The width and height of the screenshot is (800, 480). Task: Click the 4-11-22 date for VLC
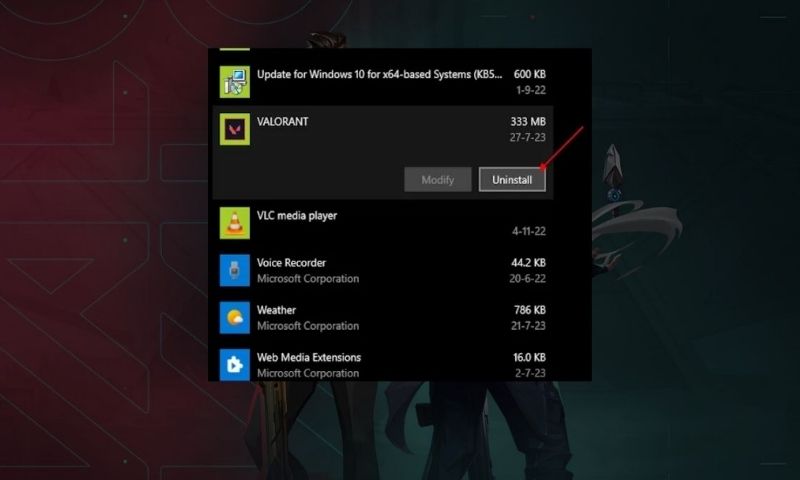click(x=529, y=231)
